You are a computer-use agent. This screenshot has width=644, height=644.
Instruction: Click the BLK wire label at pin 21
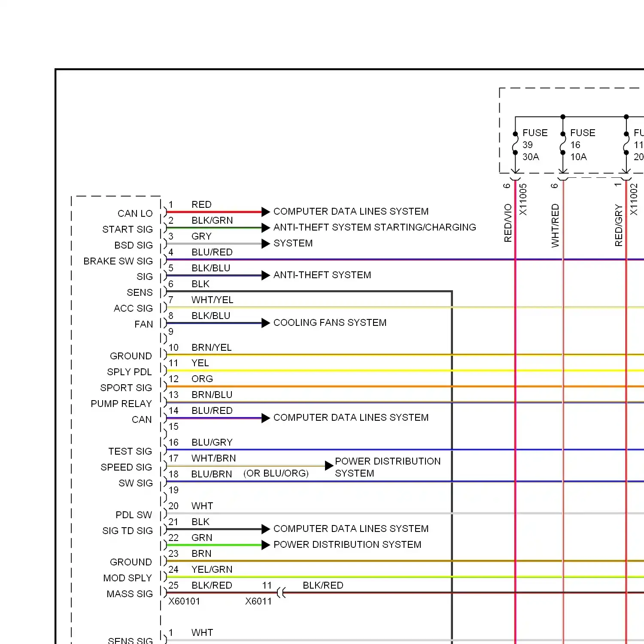[x=200, y=522]
